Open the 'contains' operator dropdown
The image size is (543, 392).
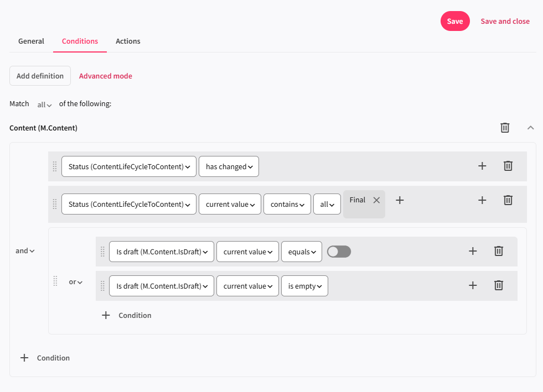287,205
